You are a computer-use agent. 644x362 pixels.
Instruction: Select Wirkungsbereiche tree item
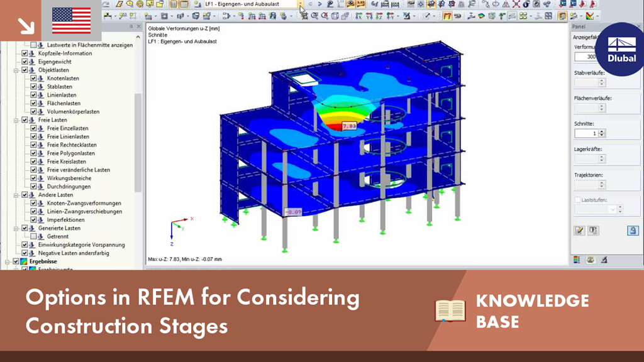(x=69, y=178)
